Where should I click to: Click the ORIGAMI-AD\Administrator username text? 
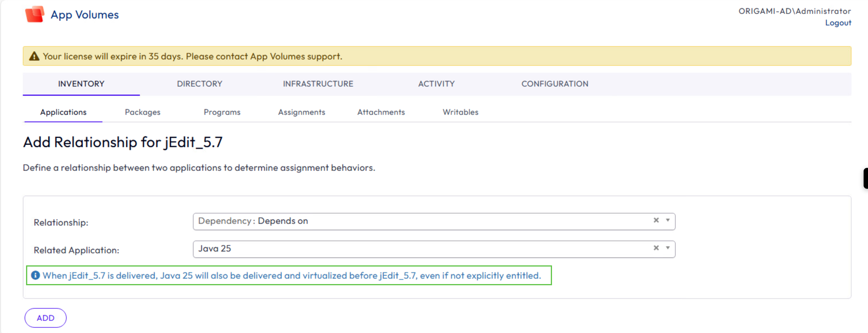(795, 11)
